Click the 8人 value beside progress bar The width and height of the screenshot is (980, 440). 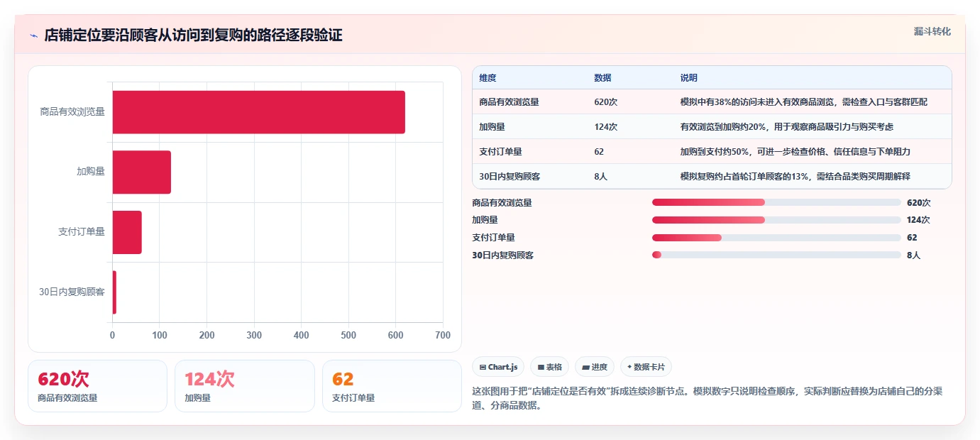pos(913,255)
